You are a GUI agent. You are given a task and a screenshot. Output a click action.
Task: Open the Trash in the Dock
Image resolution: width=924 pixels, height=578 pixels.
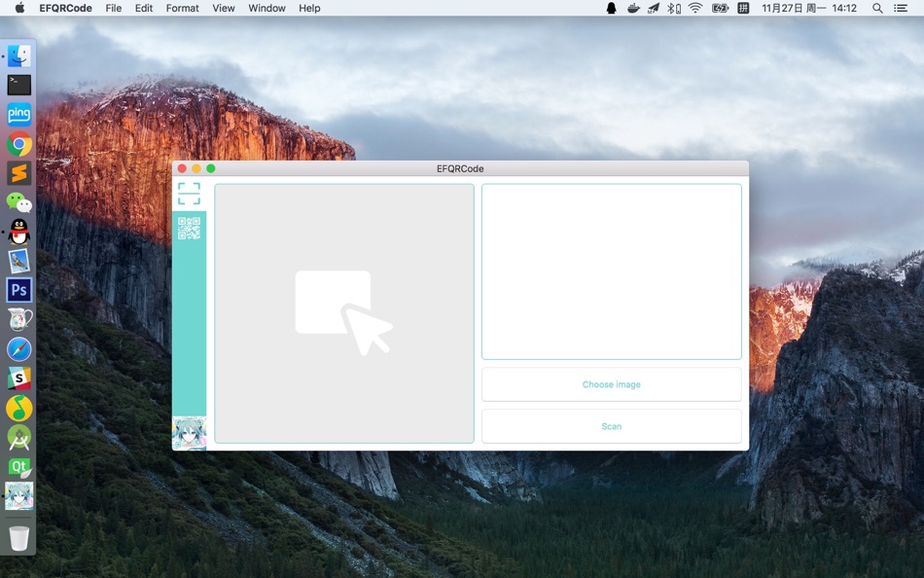point(18,538)
